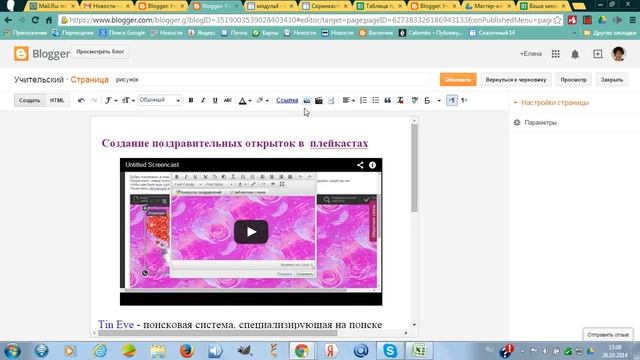Viewport: 640px width, 360px height.
Task: Switch to the 'Мастер-кл' browser tab
Action: click(488, 6)
